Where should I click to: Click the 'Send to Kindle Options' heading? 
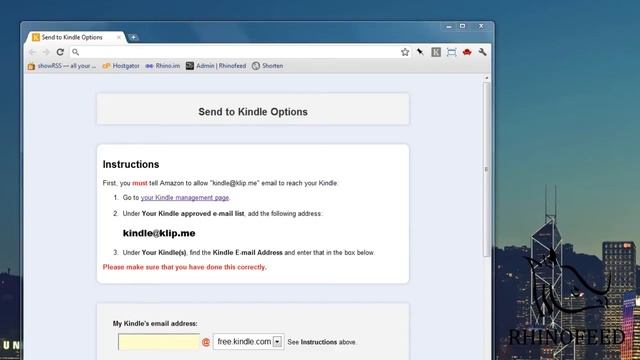(x=253, y=112)
